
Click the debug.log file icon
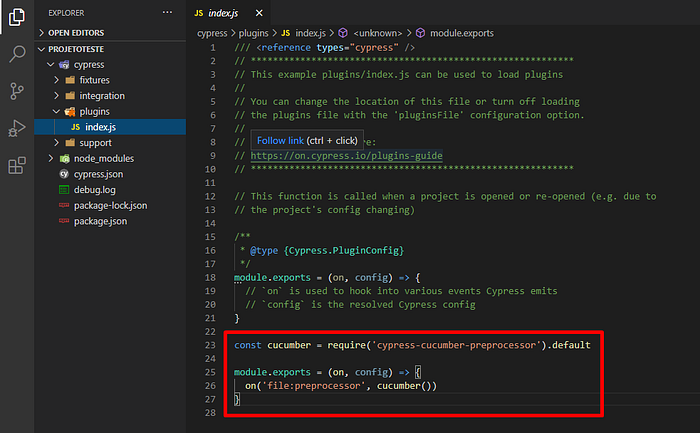(64, 190)
